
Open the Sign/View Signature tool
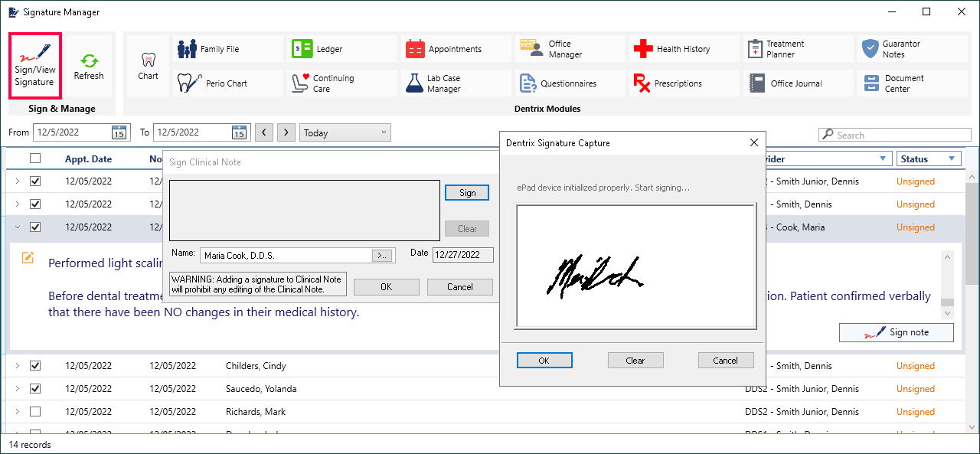click(34, 65)
